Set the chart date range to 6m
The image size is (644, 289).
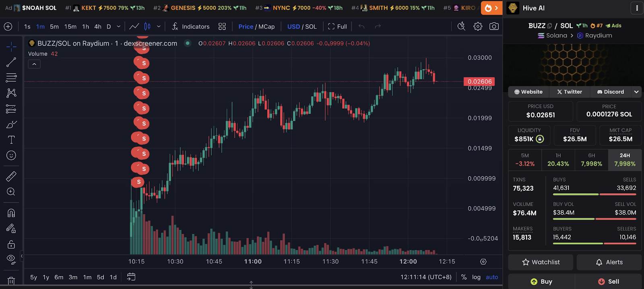59,277
